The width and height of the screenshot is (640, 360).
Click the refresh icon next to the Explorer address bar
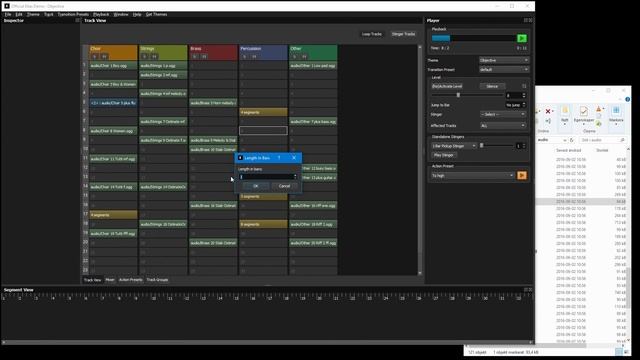click(572, 140)
